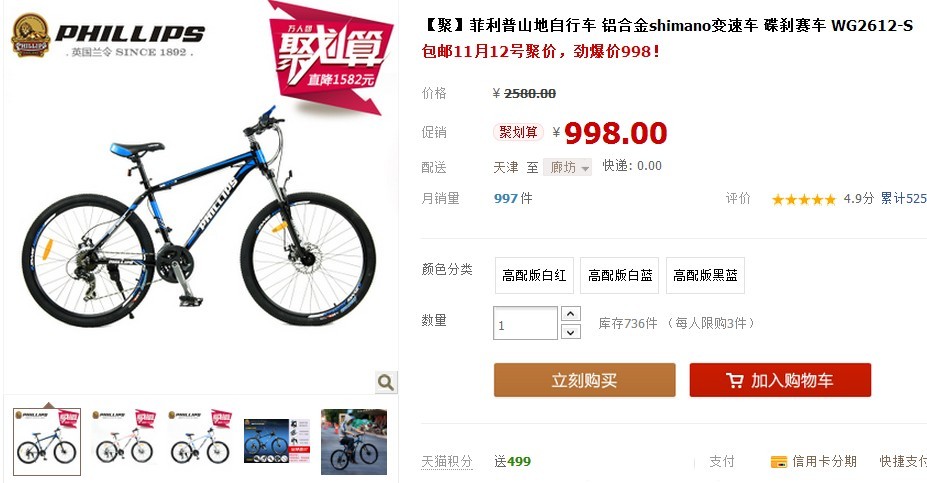927x483 pixels.
Task: Click inside the quantity input field
Action: tap(526, 323)
